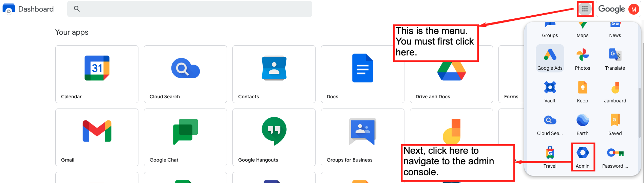Open Photos in the apps menu
This screenshot has width=644, height=183.
(x=582, y=58)
